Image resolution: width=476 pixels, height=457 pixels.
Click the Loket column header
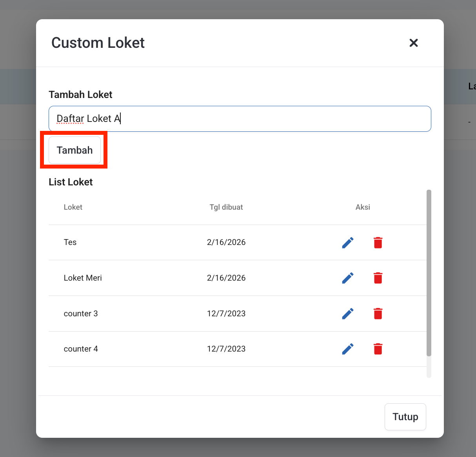73,207
